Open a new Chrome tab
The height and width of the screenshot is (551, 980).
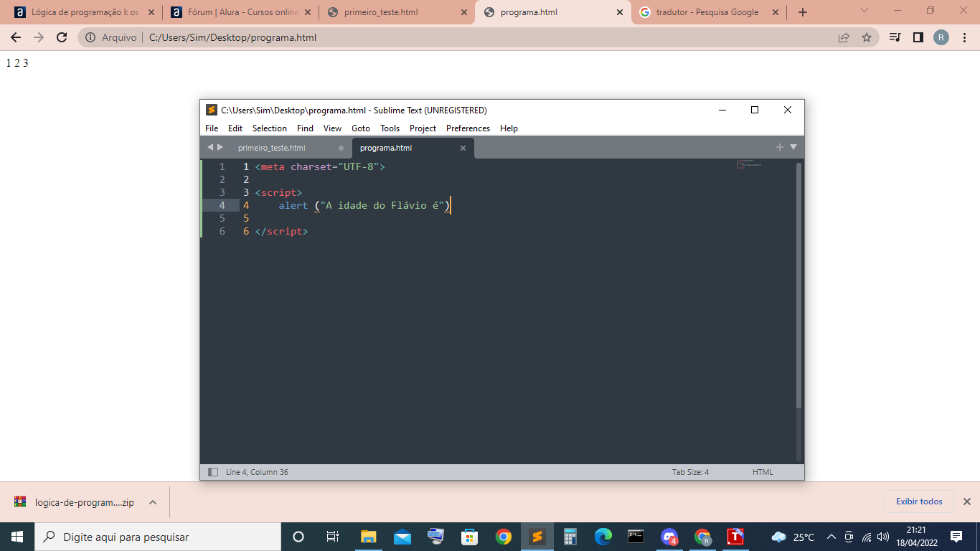803,12
